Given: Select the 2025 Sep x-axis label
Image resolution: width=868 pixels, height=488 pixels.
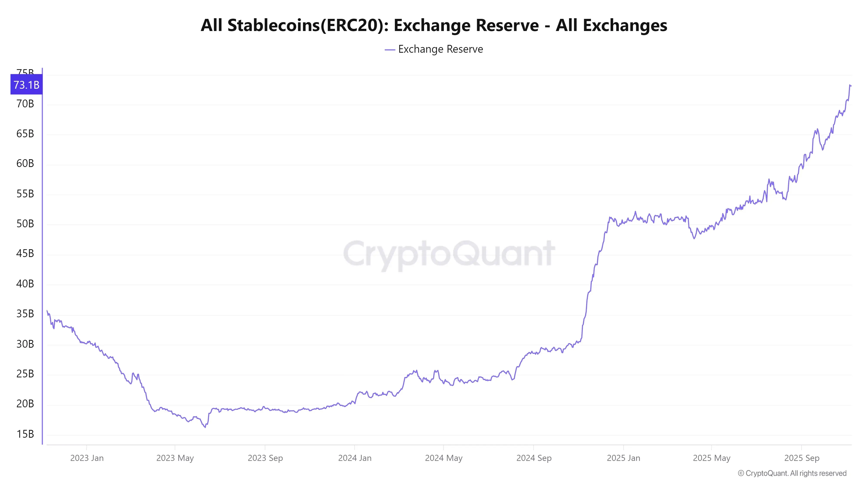Looking at the screenshot, I should click(802, 458).
